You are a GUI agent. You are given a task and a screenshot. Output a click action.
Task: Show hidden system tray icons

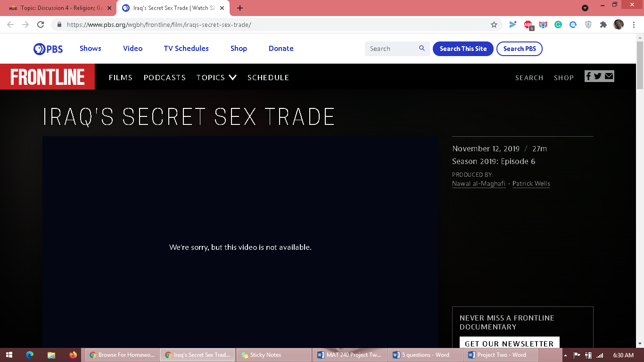[x=566, y=355]
